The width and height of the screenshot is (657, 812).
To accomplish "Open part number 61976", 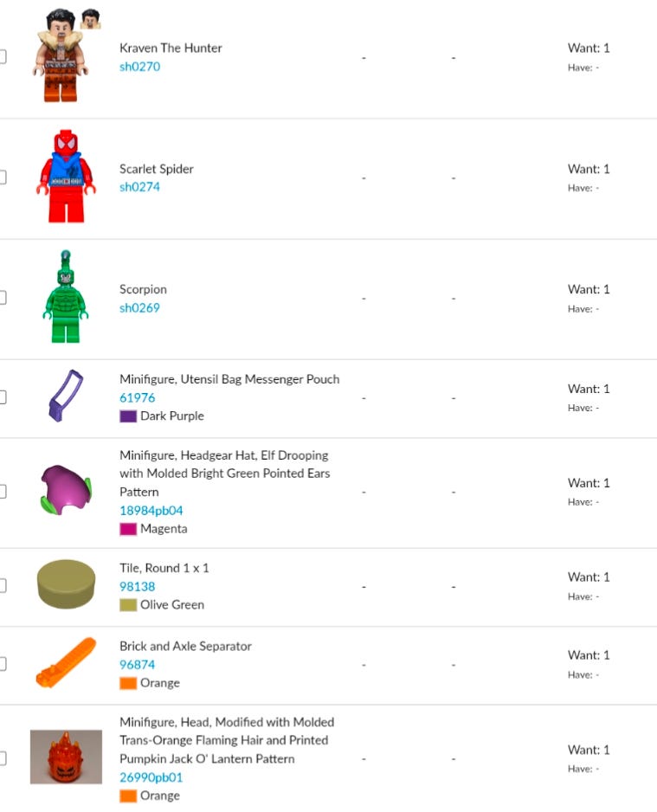I will coord(137,397).
